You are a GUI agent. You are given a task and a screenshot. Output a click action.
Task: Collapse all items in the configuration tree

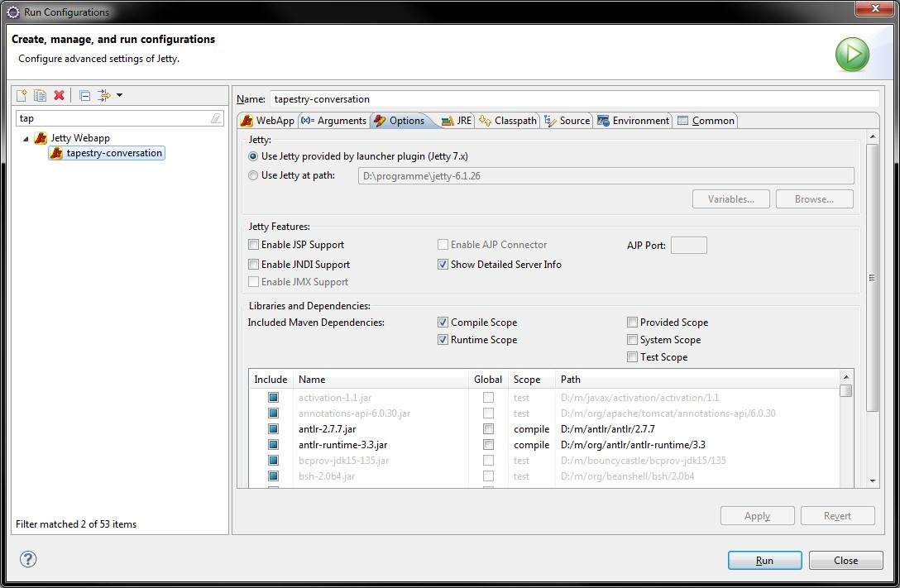pyautogui.click(x=84, y=95)
